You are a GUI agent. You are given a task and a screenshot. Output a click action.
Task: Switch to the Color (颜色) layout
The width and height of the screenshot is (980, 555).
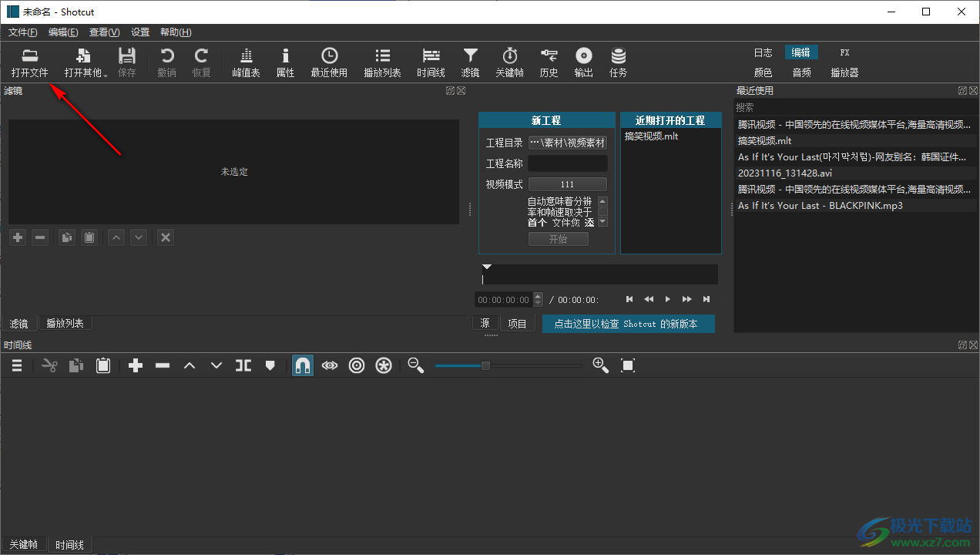[763, 72]
